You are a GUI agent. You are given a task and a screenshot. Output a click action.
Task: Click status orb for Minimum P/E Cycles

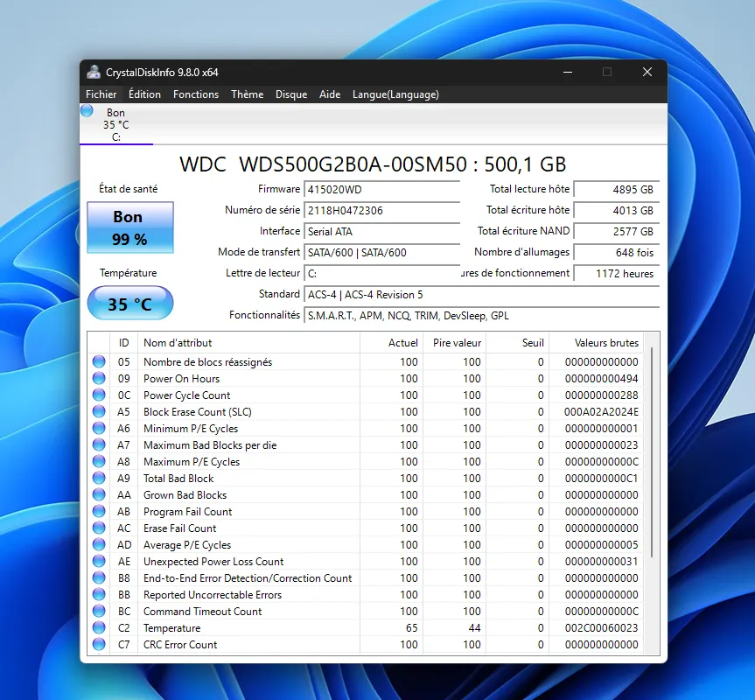99,428
